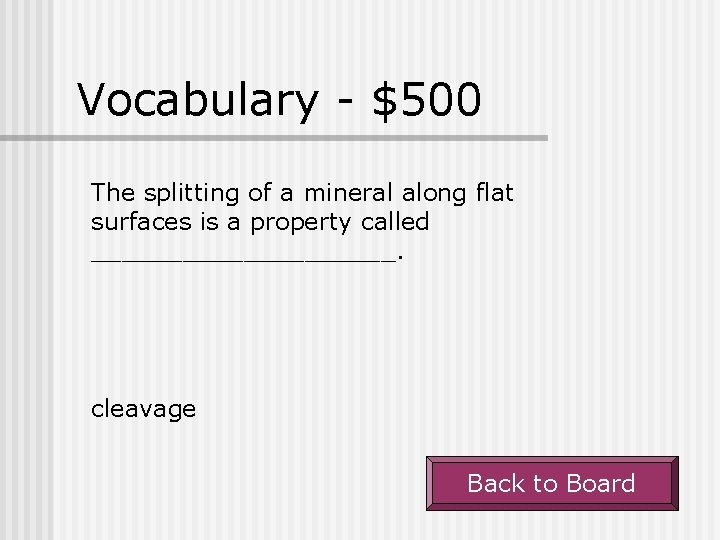The image size is (720, 540).
Task: Click the Back to Board button
Action: pyautogui.click(x=552, y=483)
